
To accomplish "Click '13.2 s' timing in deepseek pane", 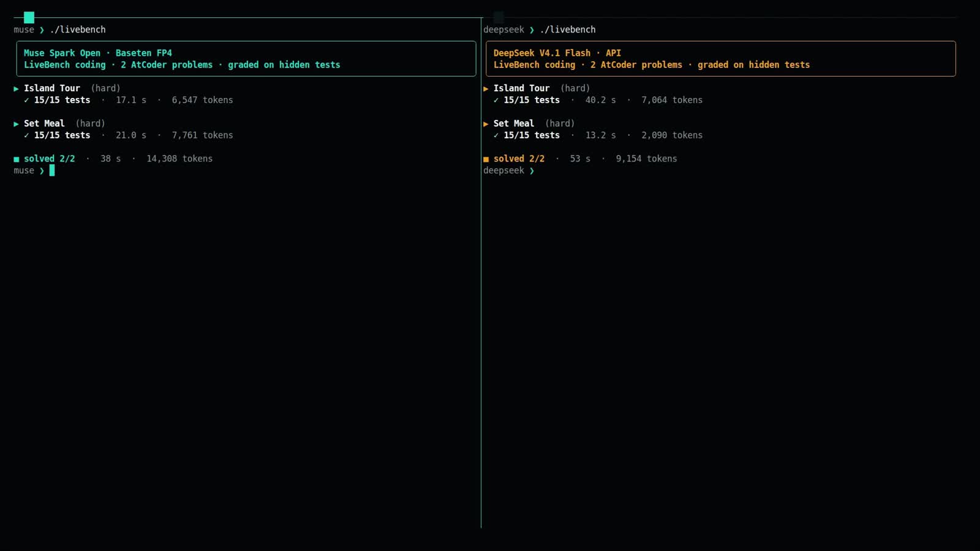I will [601, 135].
